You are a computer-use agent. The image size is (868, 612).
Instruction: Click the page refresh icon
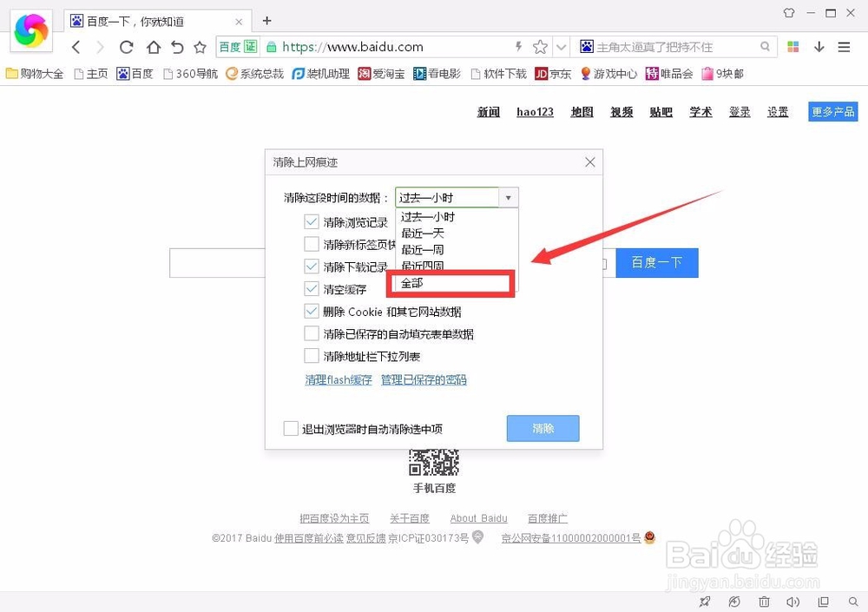click(125, 47)
